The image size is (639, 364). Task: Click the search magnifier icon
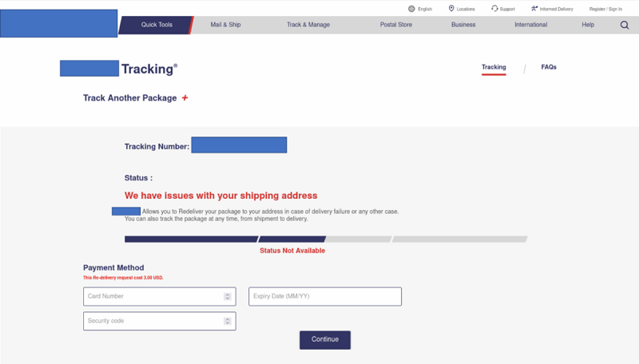(625, 26)
